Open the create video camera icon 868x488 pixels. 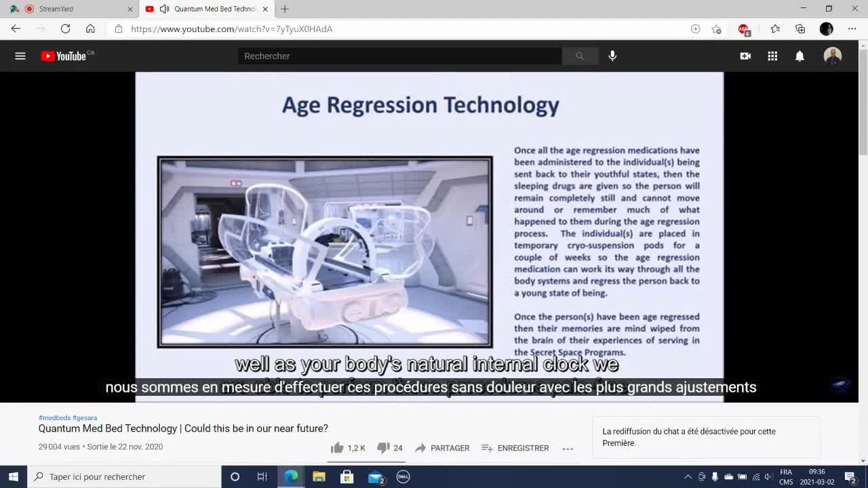pyautogui.click(x=745, y=56)
